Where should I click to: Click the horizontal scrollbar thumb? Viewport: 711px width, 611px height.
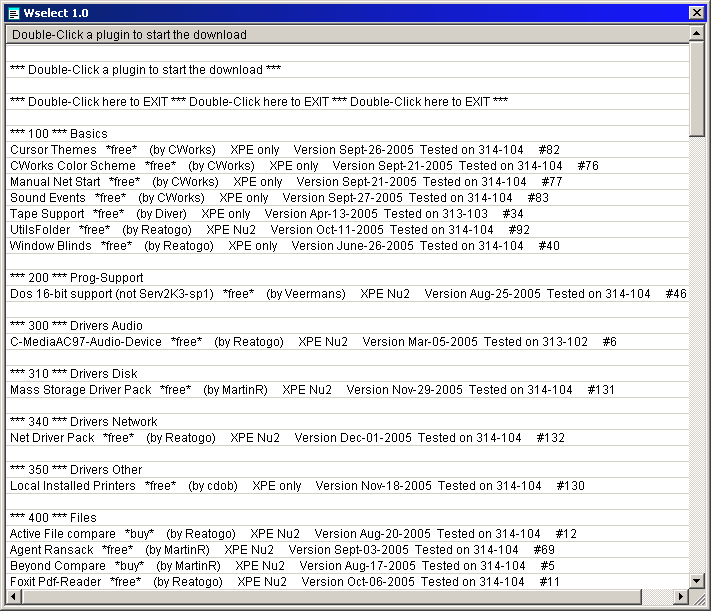(331, 596)
